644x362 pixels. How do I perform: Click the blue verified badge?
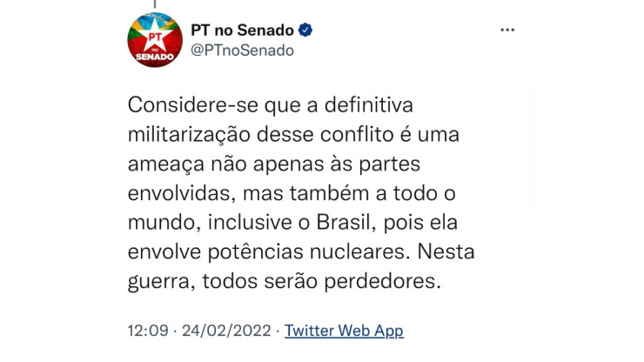click(305, 30)
